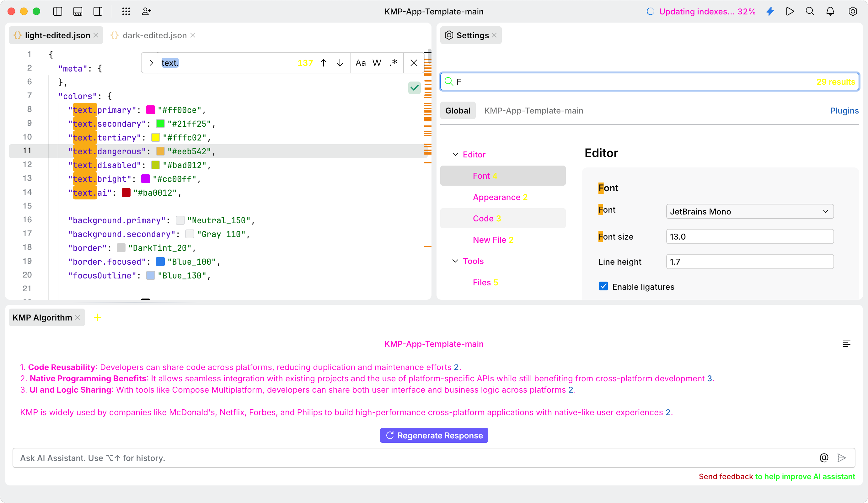Toggle the match case Aa option
Screen dimensions: 868x503
pyautogui.click(x=360, y=63)
